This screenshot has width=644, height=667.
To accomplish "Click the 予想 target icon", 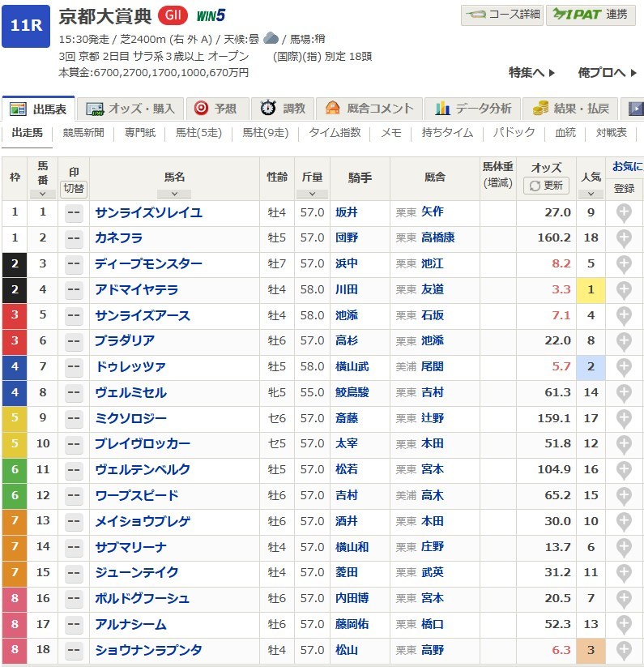I will pos(201,109).
